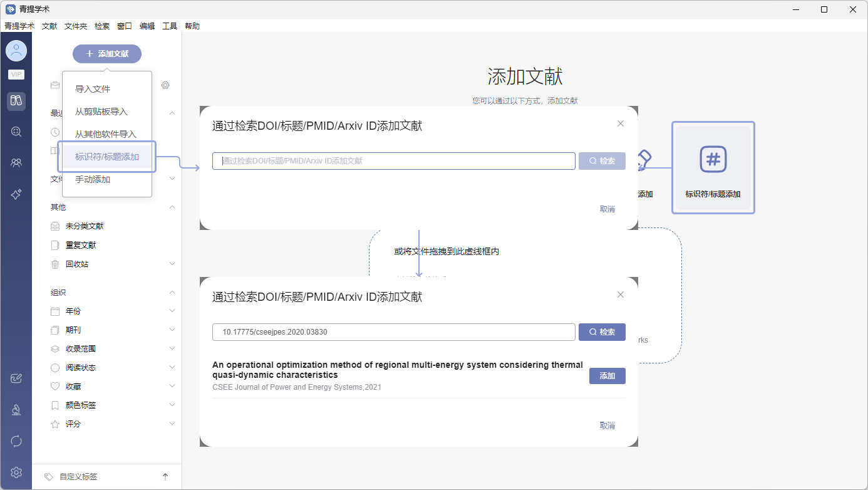This screenshot has height=490, width=868.
Task: Open the notes edit sidebar icon
Action: tap(16, 378)
